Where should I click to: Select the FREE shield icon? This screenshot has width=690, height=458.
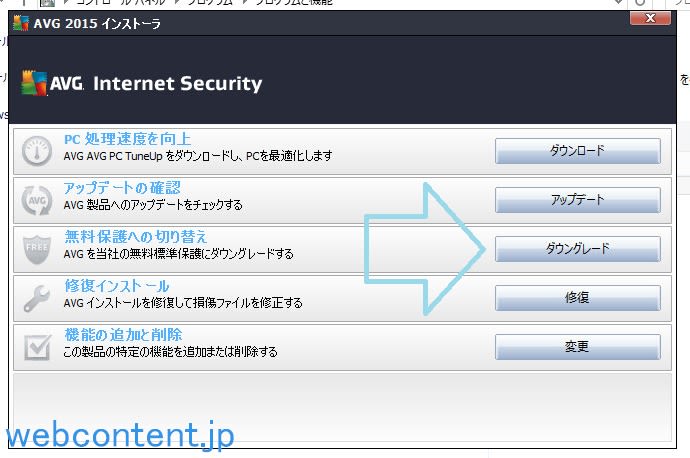pos(38,247)
